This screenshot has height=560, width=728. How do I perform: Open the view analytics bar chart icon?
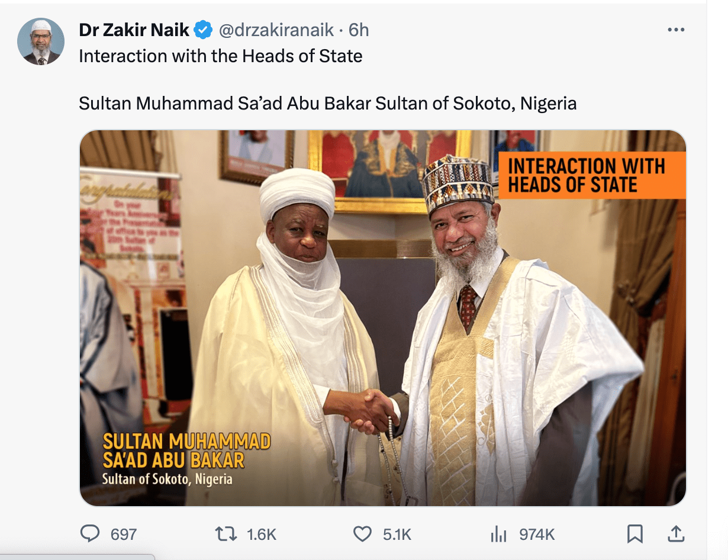pyautogui.click(x=499, y=534)
